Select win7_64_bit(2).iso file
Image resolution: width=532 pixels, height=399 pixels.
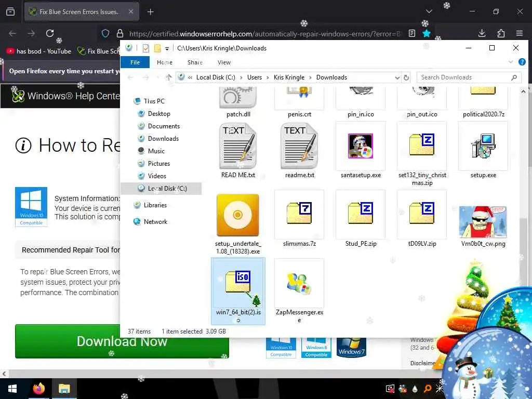(238, 291)
